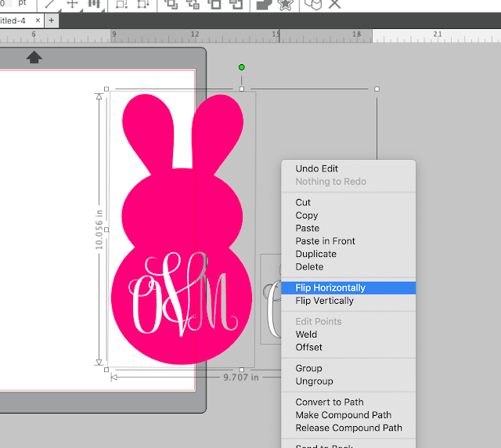
Task: Click the line style tool icon
Action: 49,4
